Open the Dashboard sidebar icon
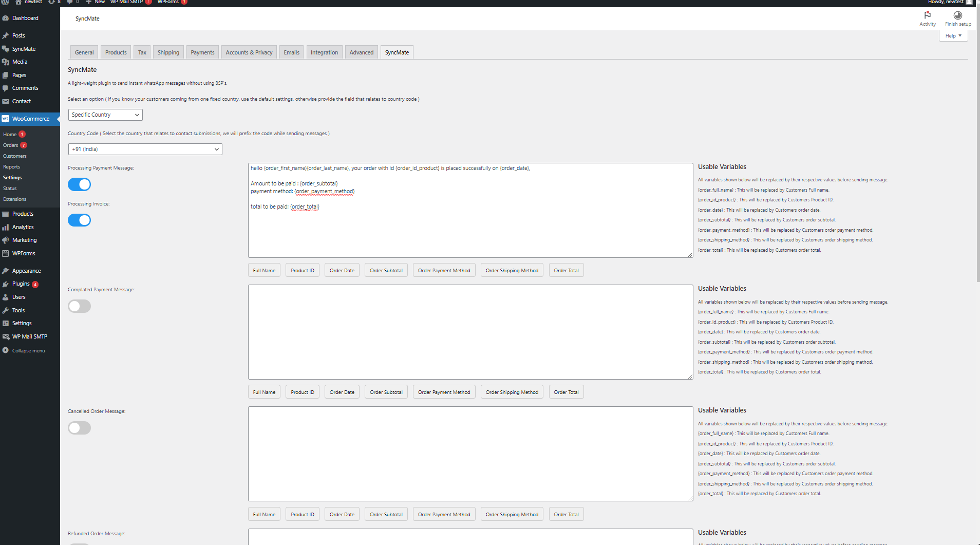 pos(6,18)
